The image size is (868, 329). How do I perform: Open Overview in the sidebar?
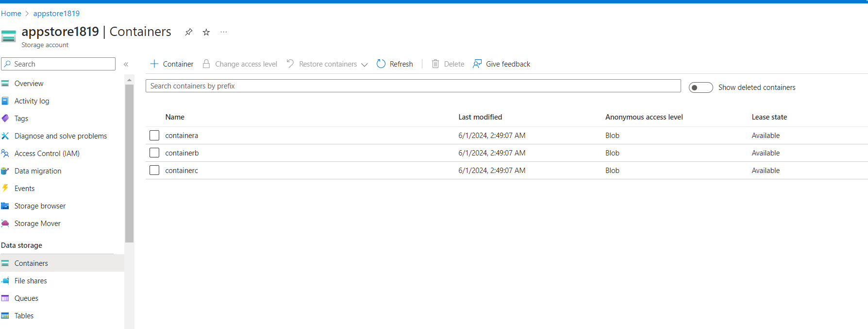(x=29, y=84)
